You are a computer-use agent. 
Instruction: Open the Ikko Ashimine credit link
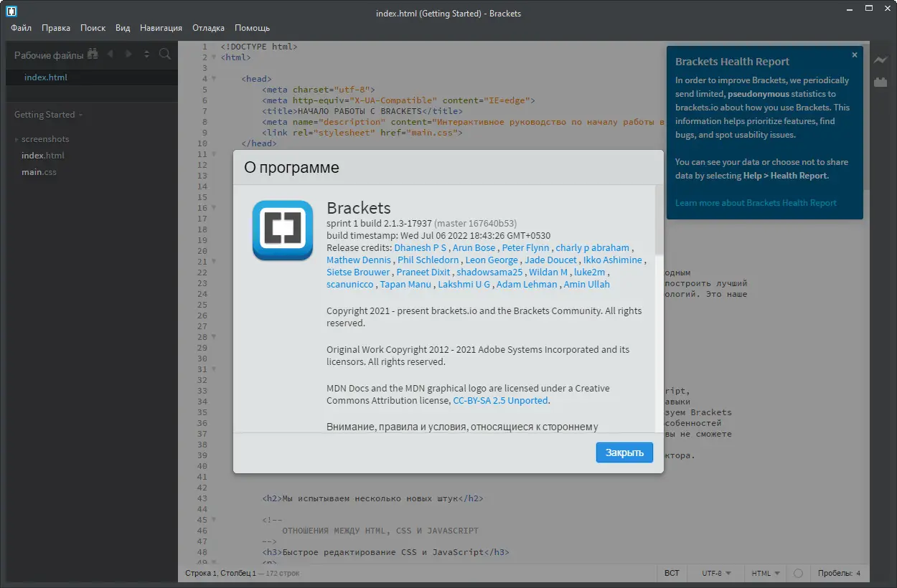click(613, 260)
